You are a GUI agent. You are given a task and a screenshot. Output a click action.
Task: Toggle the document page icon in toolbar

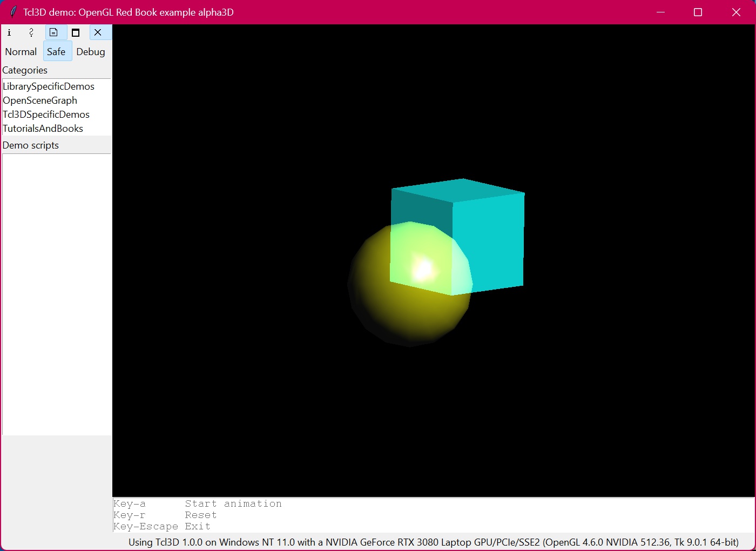[53, 32]
